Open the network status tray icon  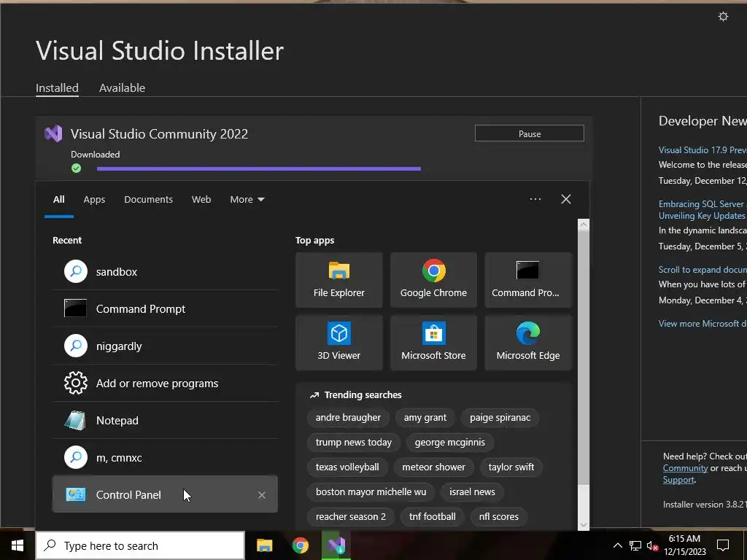[635, 545]
